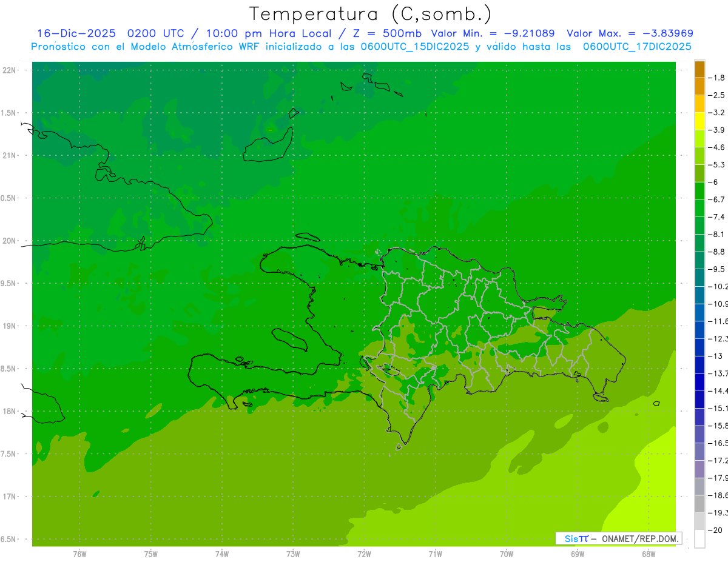Click the 'SisTT - ONAMET/REP.DOM.' credit label
Image resolution: width=728 pixels, height=562 pixels.
pos(619,538)
